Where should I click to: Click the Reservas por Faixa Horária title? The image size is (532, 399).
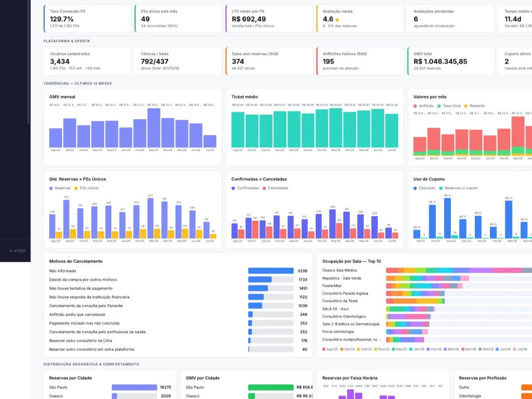[350, 378]
